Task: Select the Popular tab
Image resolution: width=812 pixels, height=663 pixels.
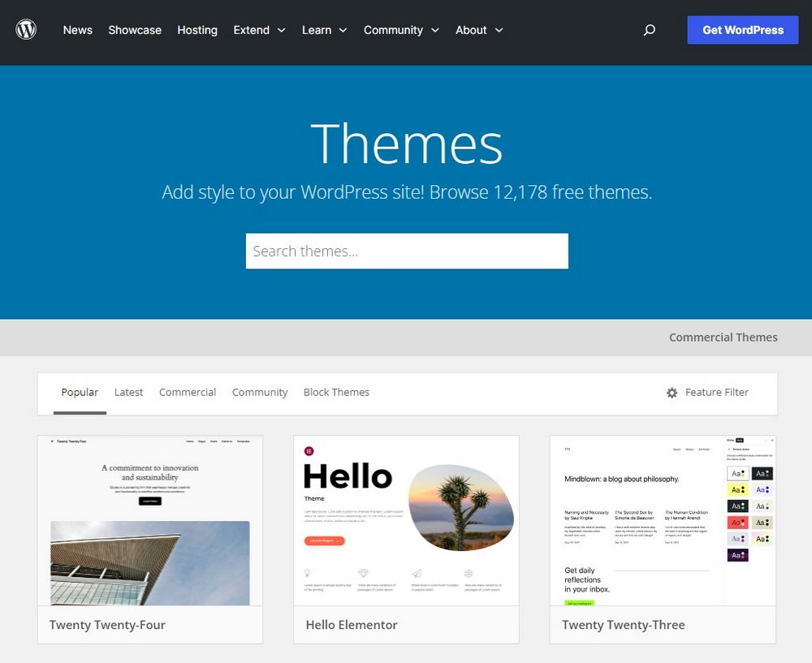Action: point(80,392)
